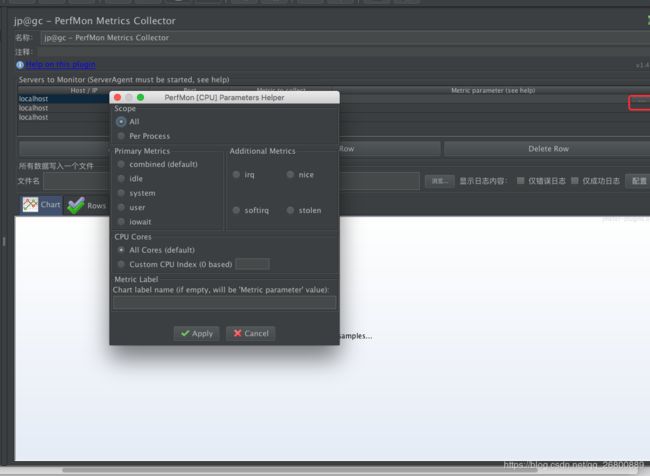Choose the iowait primary metric

click(x=121, y=222)
